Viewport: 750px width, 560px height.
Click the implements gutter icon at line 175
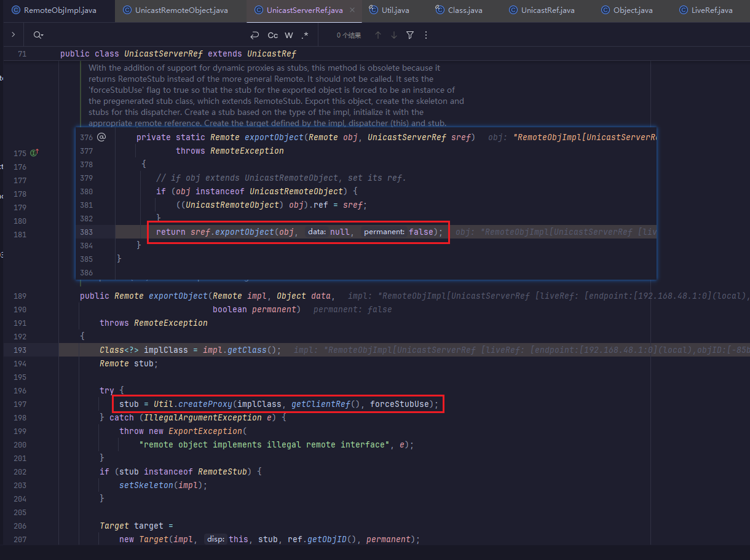pyautogui.click(x=34, y=153)
